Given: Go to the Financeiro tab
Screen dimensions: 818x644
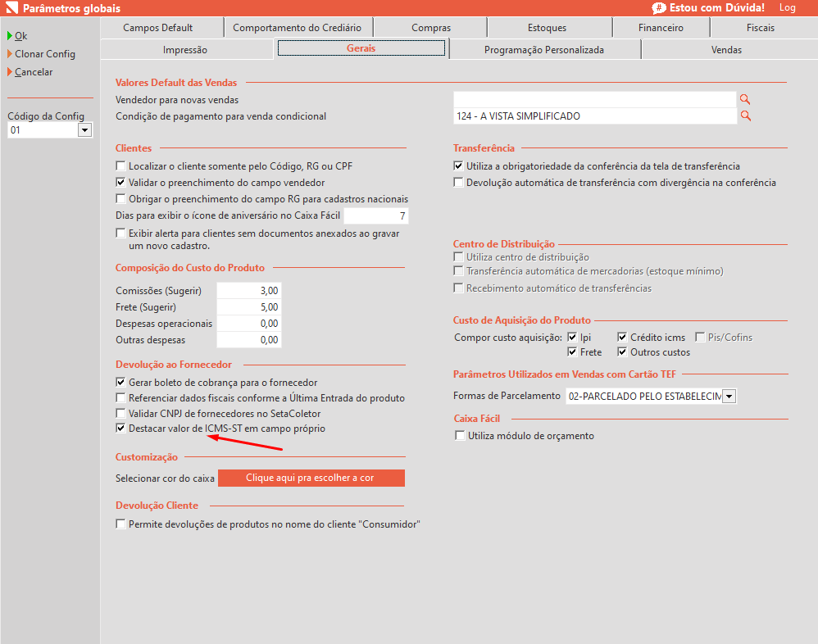Looking at the screenshot, I should tap(661, 28).
